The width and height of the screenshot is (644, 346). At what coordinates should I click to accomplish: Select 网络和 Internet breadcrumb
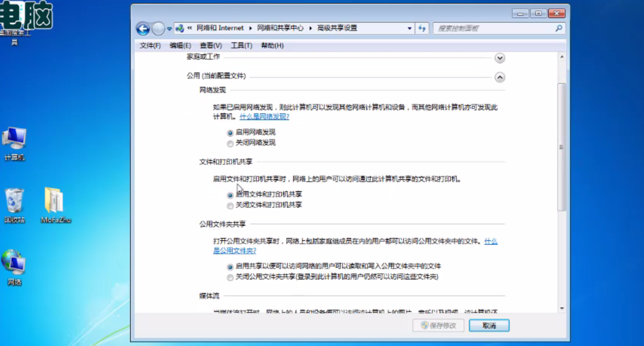click(x=220, y=28)
